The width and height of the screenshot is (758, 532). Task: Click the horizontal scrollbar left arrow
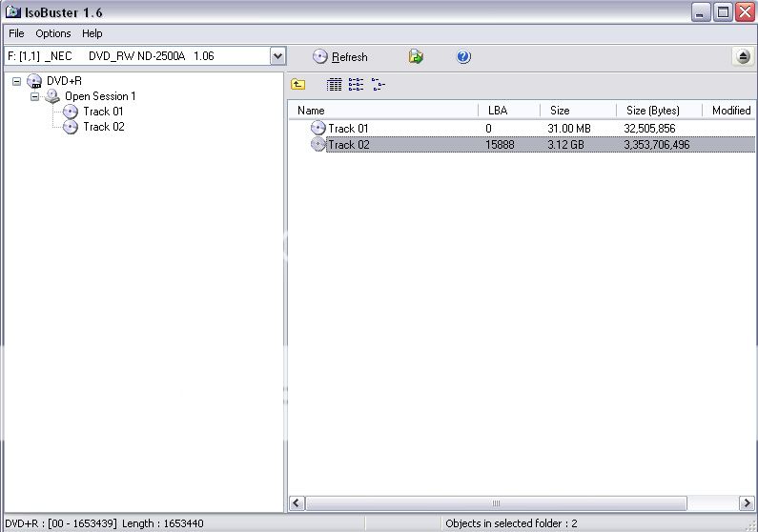(x=297, y=503)
